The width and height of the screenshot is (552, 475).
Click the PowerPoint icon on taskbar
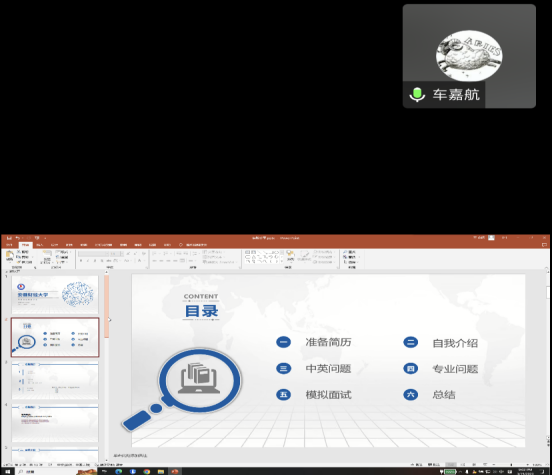click(x=175, y=471)
